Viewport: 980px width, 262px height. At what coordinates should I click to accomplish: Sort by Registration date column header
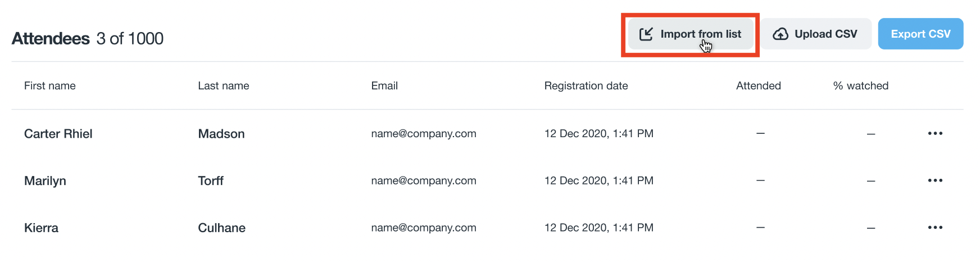coord(586,86)
